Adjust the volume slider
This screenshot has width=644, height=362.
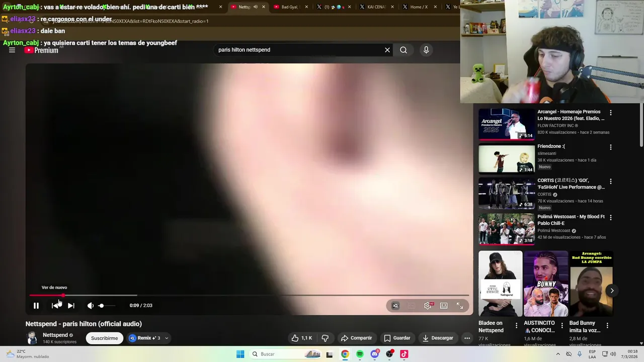[x=106, y=306]
